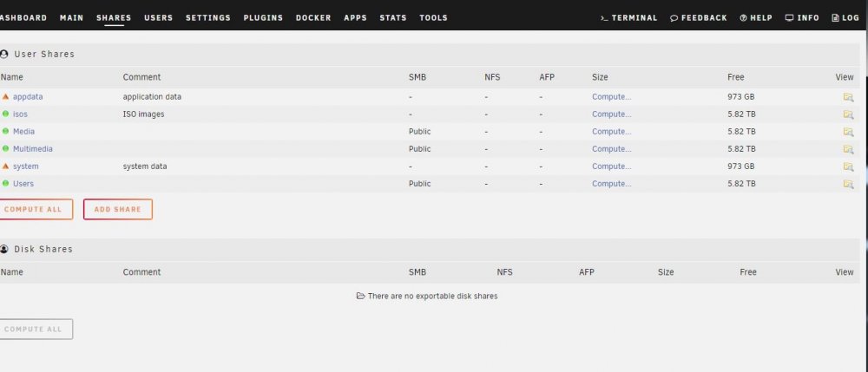
Task: Click the orange warning triangle beside system
Action: click(5, 166)
